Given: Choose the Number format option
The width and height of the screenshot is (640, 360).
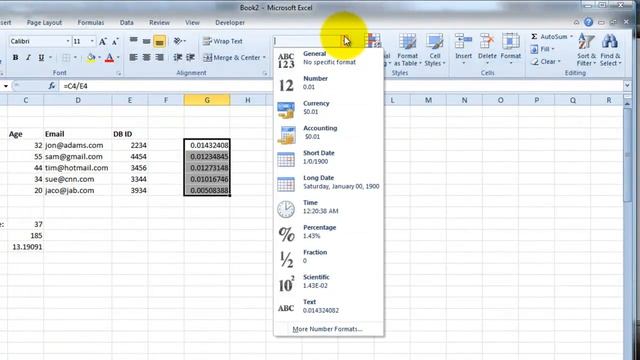Looking at the screenshot, I should (x=329, y=83).
